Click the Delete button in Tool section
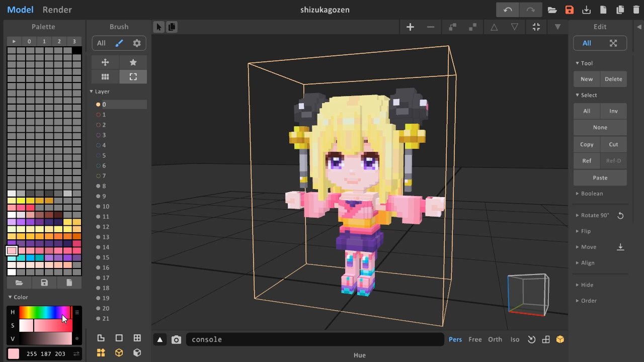The width and height of the screenshot is (644, 362). tap(613, 79)
